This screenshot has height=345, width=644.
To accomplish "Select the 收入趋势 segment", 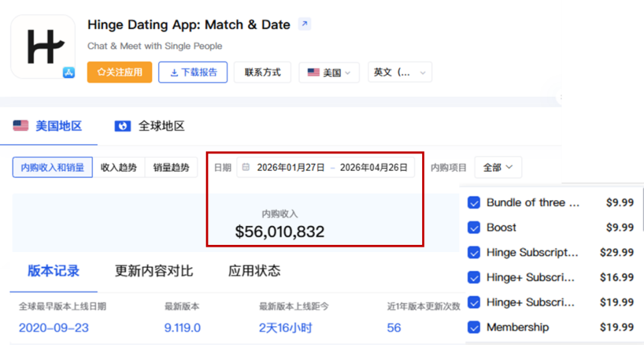I will [x=119, y=167].
